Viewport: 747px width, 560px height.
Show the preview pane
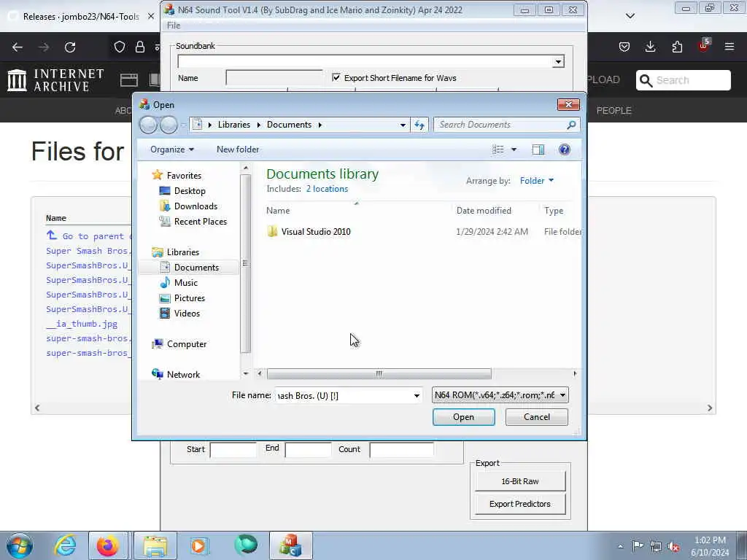pyautogui.click(x=538, y=149)
